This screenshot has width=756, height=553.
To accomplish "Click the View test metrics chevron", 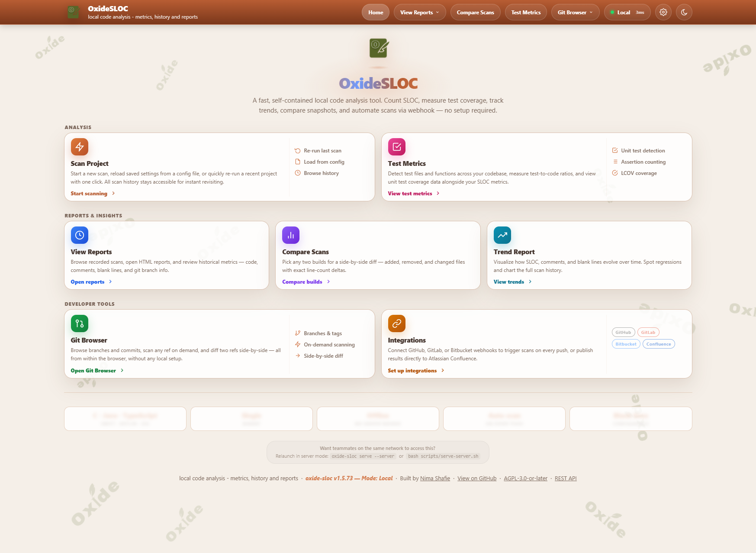I will (438, 193).
